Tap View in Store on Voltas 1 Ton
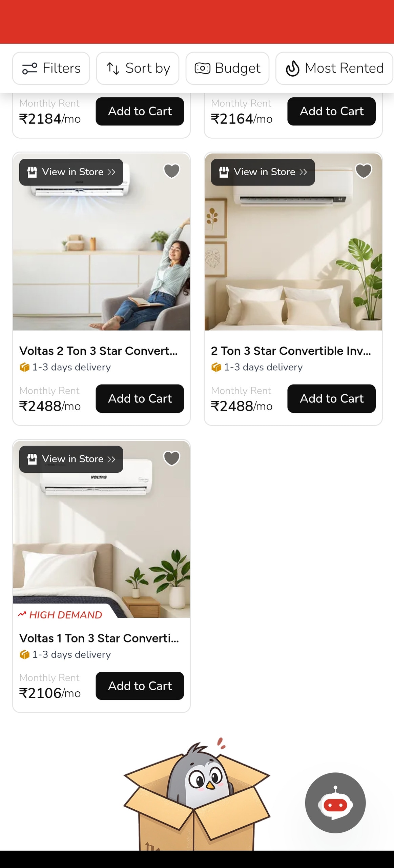This screenshot has height=868, width=394. coord(71,459)
